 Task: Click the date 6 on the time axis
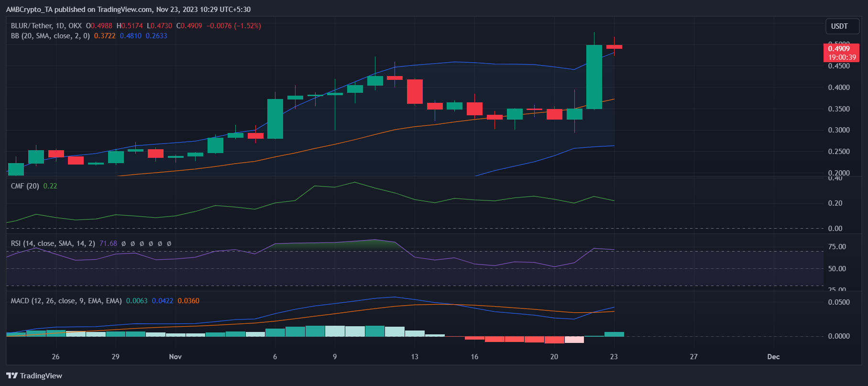275,357
